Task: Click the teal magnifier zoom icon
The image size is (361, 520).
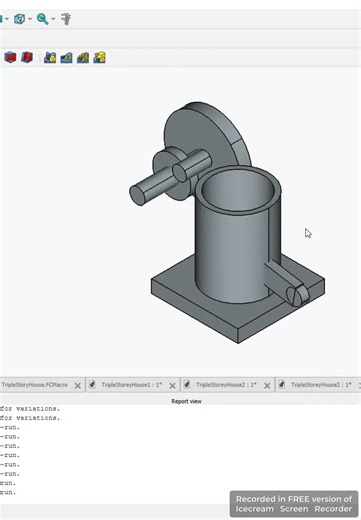Action: tap(42, 19)
